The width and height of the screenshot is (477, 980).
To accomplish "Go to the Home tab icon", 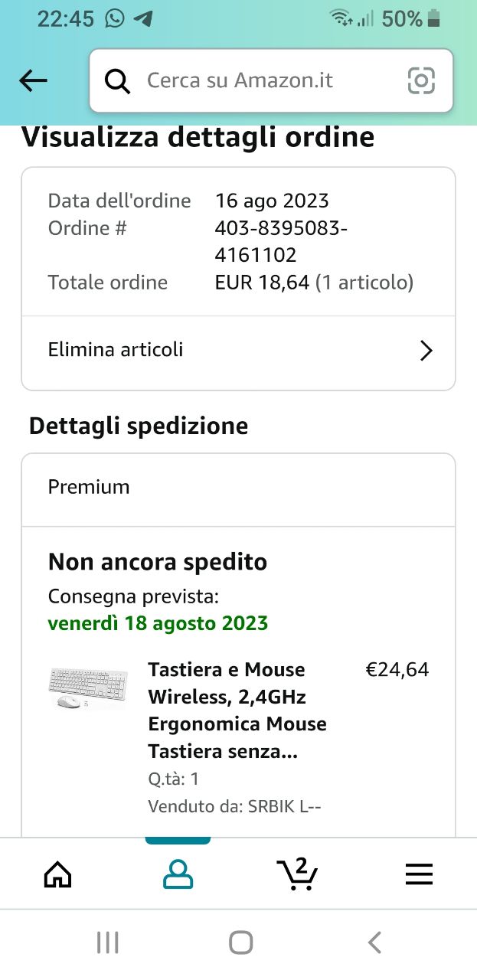I will tap(58, 874).
